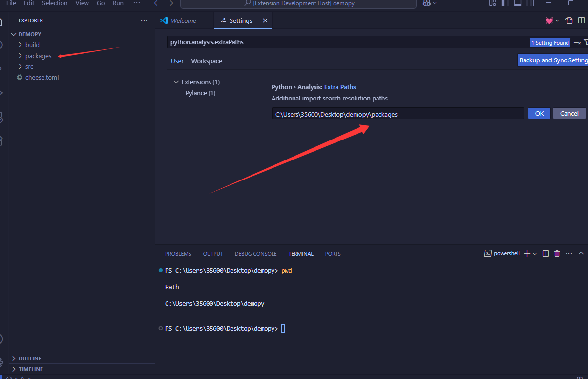The image size is (588, 379).
Task: Select the TERMINAL panel tab
Action: click(301, 254)
